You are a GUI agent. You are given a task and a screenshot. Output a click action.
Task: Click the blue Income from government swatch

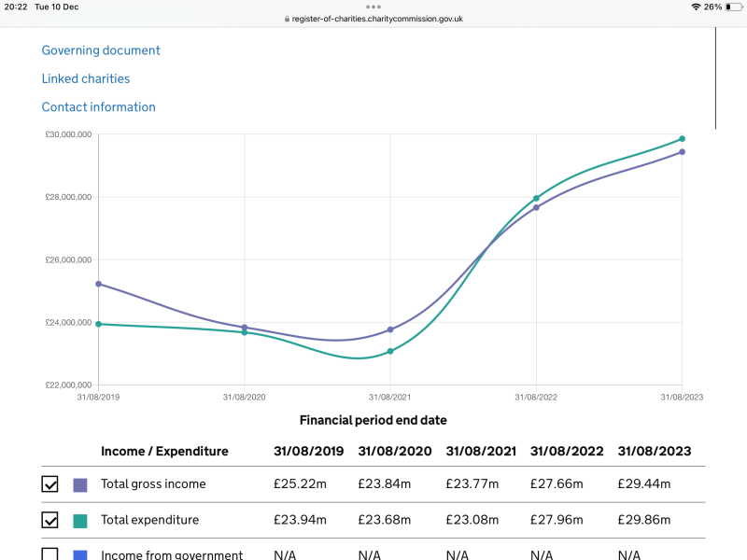(80, 554)
